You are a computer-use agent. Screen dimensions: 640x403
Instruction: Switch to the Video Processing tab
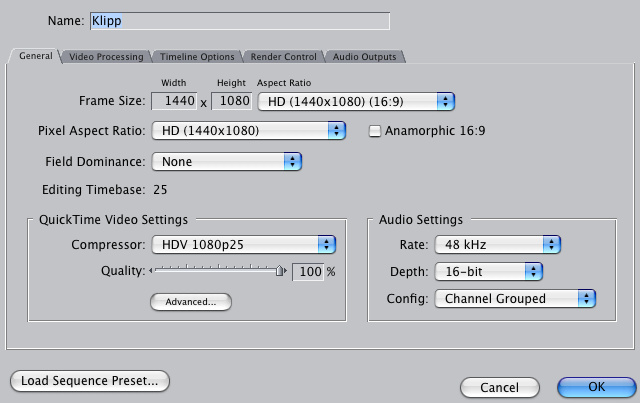[x=107, y=57]
